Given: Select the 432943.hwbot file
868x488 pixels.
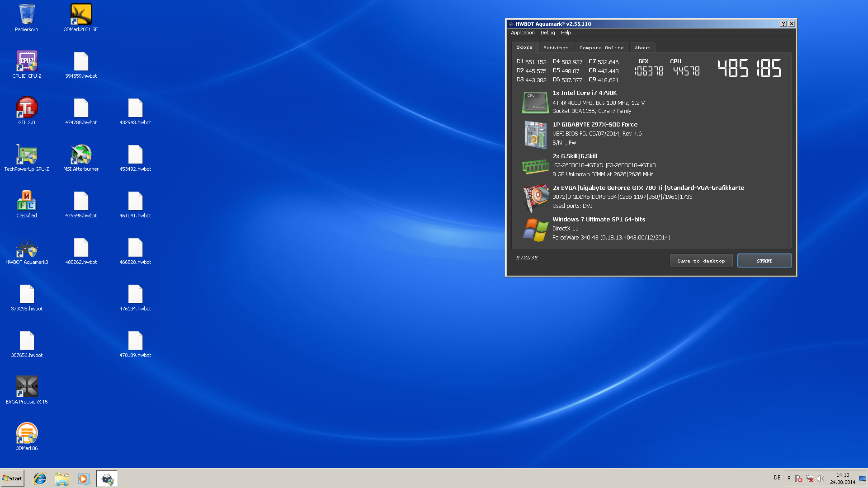Looking at the screenshot, I should [135, 111].
